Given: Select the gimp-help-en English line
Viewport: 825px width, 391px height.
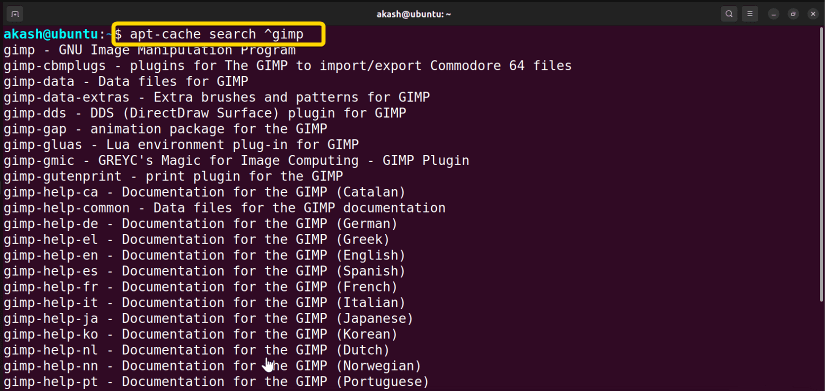Looking at the screenshot, I should tap(205, 255).
